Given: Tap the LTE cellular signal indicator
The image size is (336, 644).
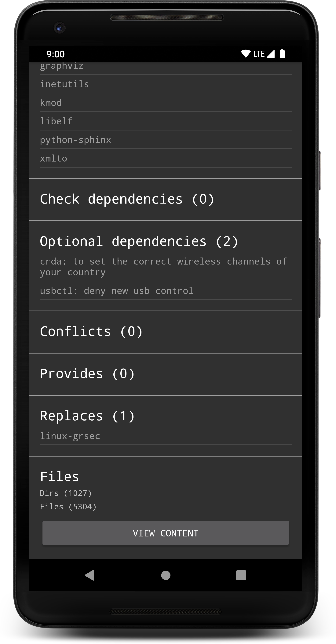Looking at the screenshot, I should tap(264, 54).
